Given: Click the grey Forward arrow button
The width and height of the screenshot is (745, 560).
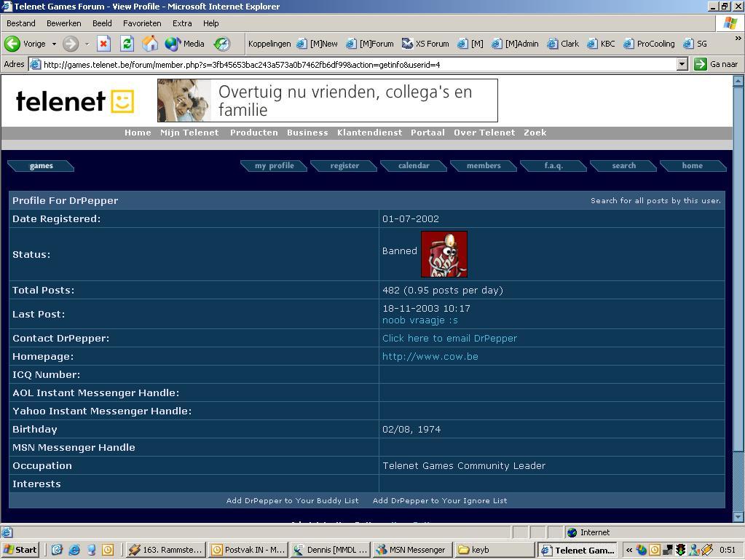Looking at the screenshot, I should (71, 44).
